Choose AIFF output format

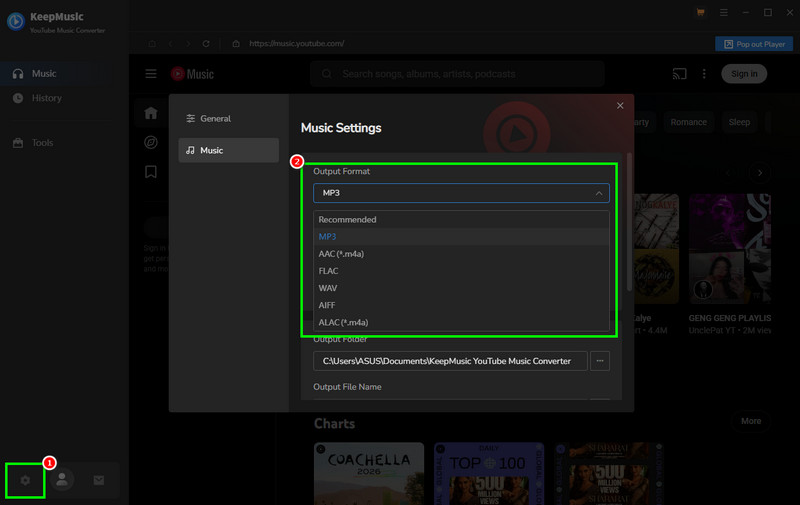461,306
